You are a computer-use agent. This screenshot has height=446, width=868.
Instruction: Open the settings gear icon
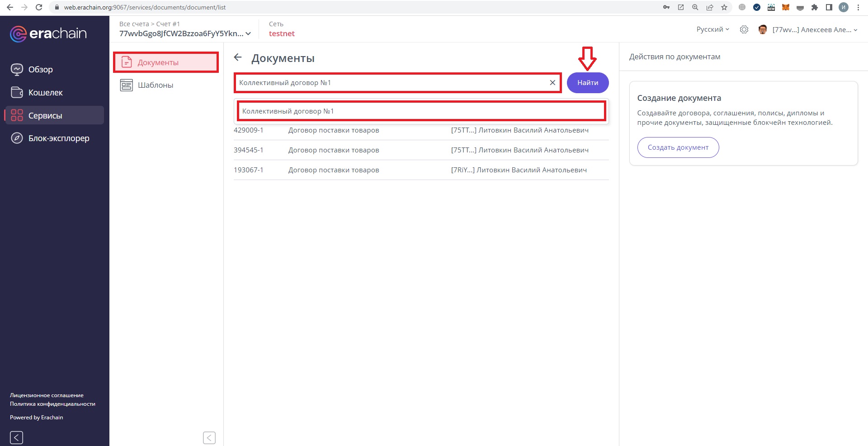click(744, 29)
